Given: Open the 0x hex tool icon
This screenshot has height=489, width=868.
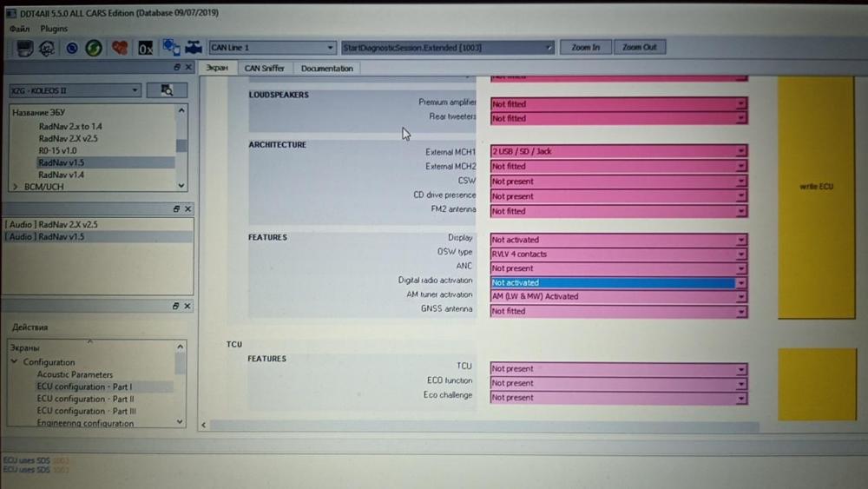Looking at the screenshot, I should tap(145, 48).
